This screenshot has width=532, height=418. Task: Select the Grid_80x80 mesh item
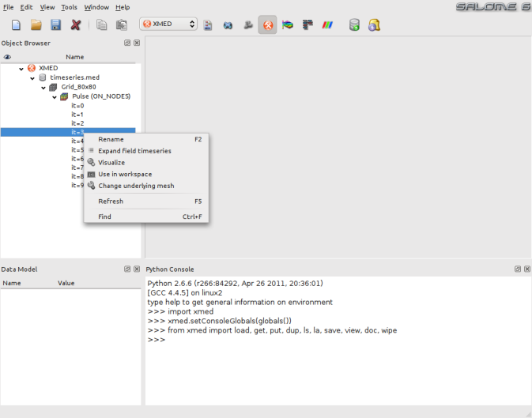pyautogui.click(x=78, y=87)
